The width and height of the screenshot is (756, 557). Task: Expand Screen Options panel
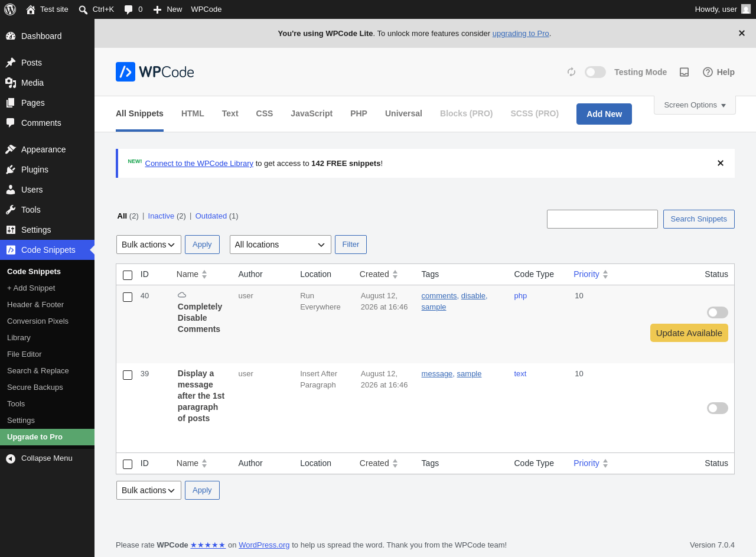point(695,105)
